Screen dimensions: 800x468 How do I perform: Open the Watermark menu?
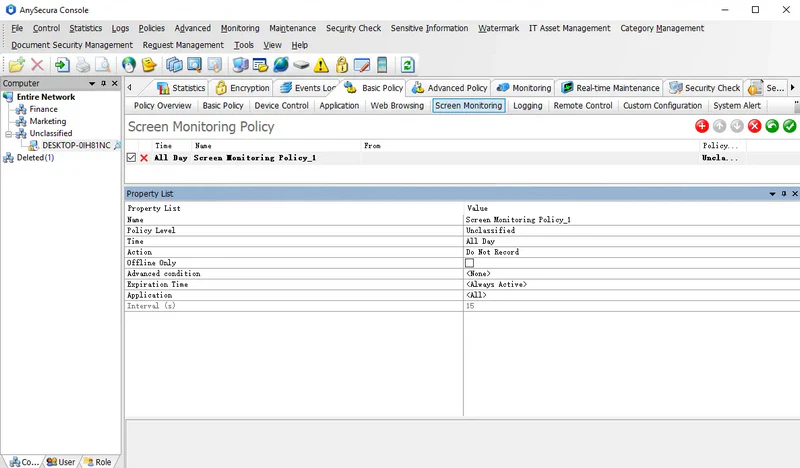point(498,28)
